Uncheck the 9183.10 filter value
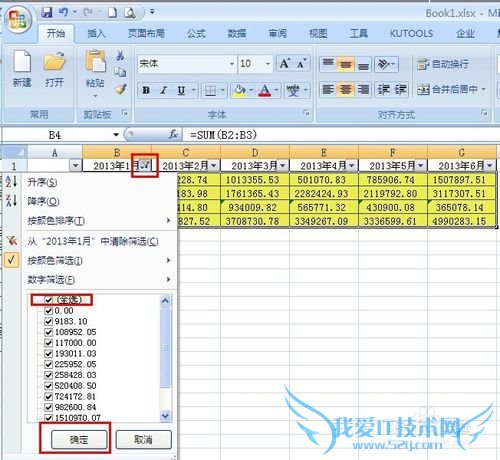This screenshot has height=460, width=500. pyautogui.click(x=49, y=321)
